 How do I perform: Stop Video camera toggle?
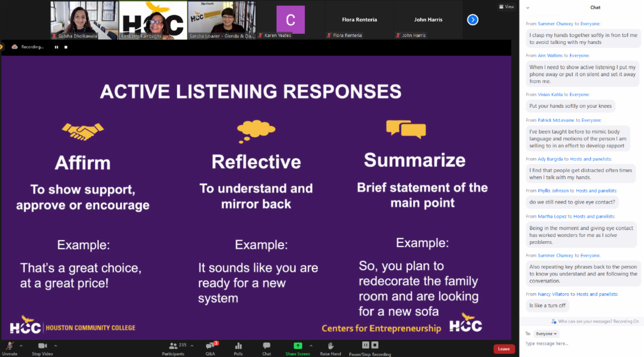(x=42, y=347)
